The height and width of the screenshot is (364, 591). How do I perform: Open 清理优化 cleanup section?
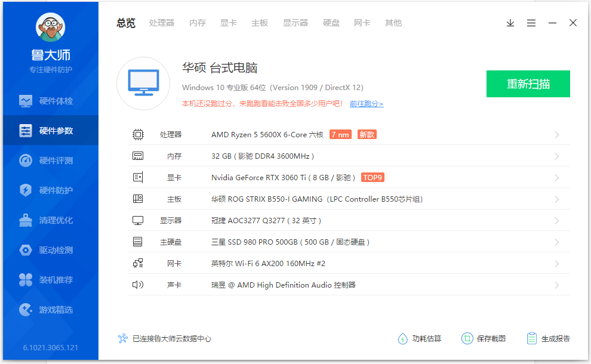(x=51, y=220)
